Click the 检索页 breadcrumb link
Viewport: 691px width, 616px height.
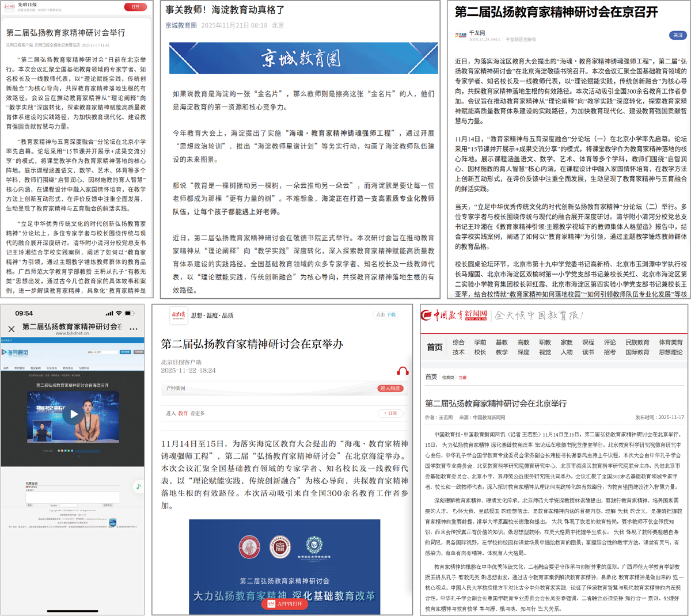click(x=448, y=378)
